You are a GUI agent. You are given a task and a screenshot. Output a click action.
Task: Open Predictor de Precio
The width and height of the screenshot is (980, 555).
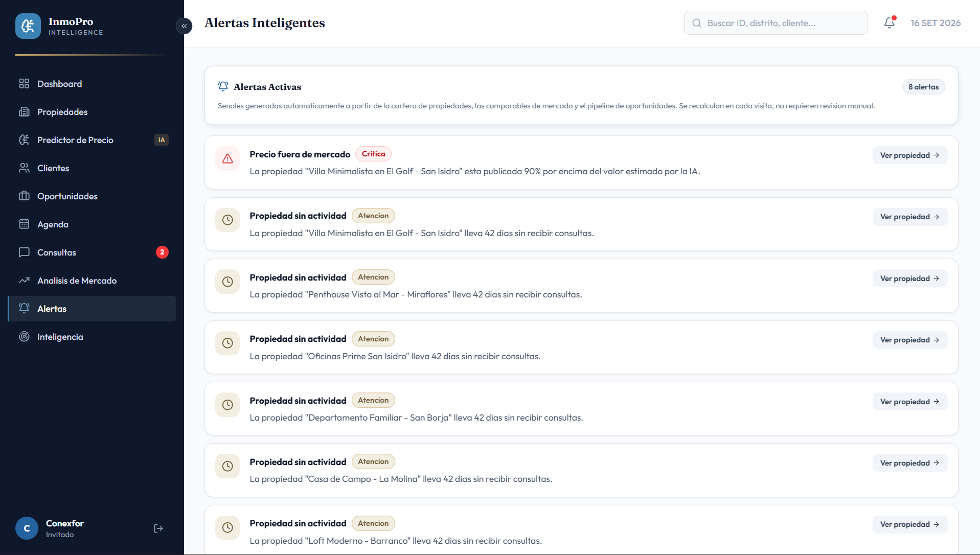(x=92, y=140)
